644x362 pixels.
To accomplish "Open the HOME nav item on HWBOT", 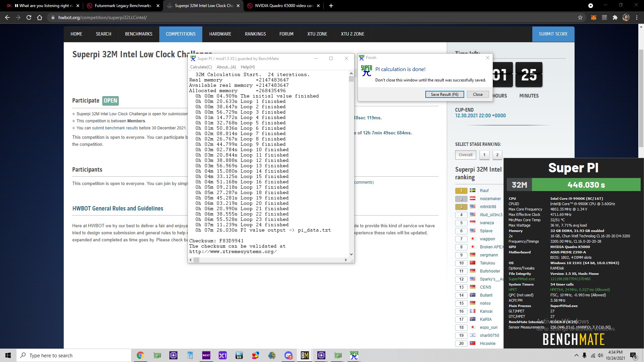I will click(76, 34).
